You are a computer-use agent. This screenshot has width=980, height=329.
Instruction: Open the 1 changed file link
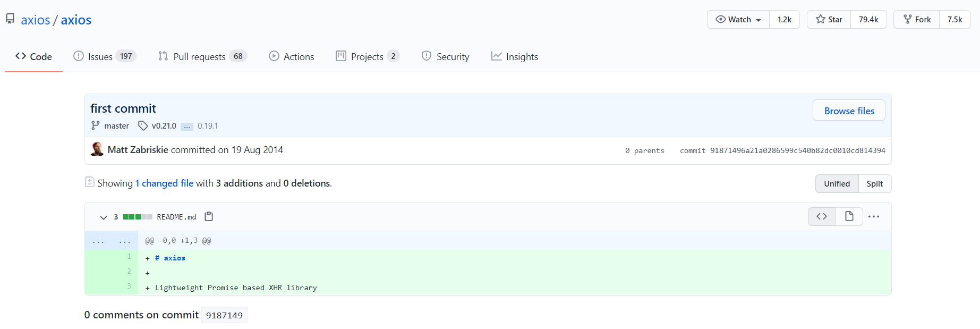pos(164,183)
